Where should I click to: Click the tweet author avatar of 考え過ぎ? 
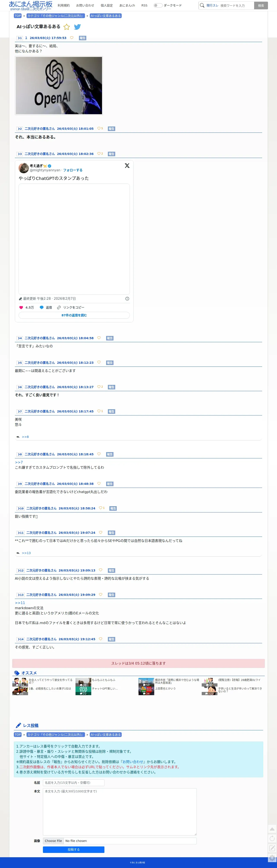click(24, 168)
